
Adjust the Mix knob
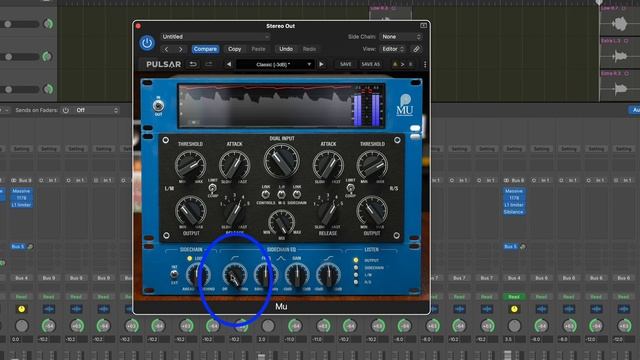(x=282, y=222)
